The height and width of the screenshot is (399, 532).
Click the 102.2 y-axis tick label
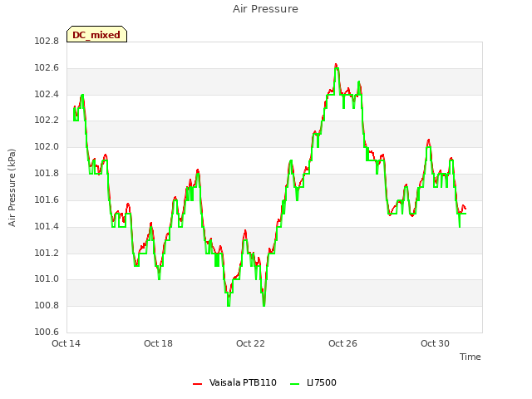pos(47,121)
